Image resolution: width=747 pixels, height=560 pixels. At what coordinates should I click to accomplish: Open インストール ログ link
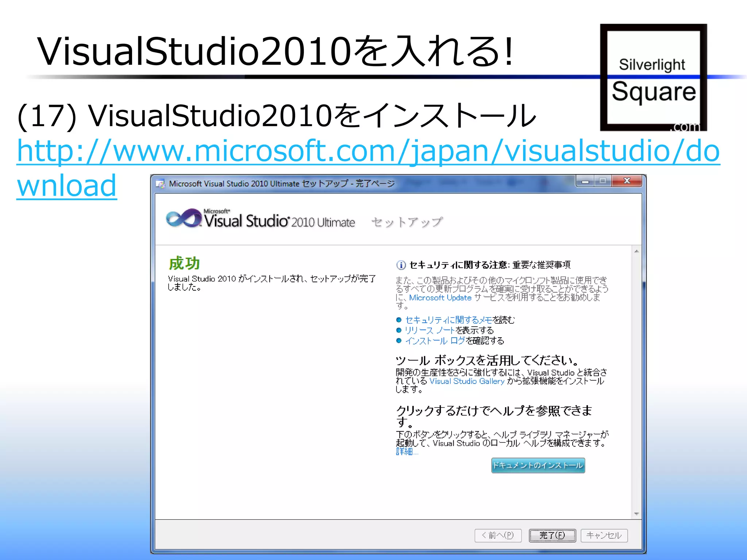[435, 341]
